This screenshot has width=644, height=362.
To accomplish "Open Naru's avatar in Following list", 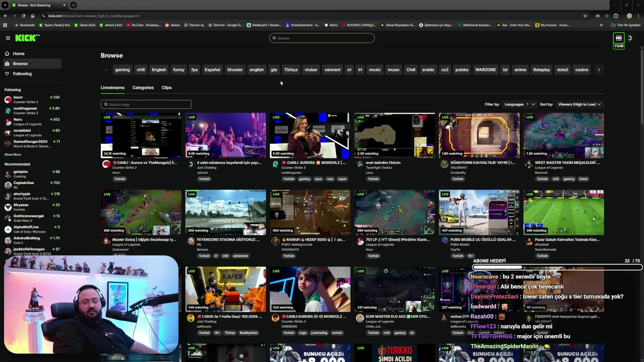I will point(8,121).
